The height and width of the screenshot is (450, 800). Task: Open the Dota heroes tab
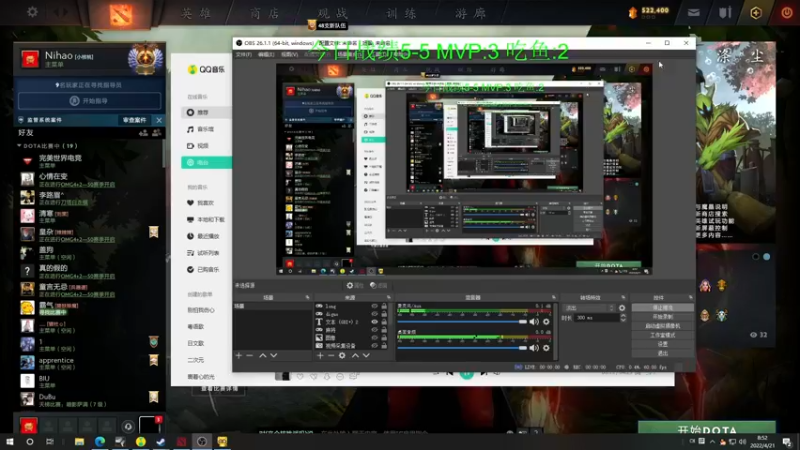click(197, 13)
